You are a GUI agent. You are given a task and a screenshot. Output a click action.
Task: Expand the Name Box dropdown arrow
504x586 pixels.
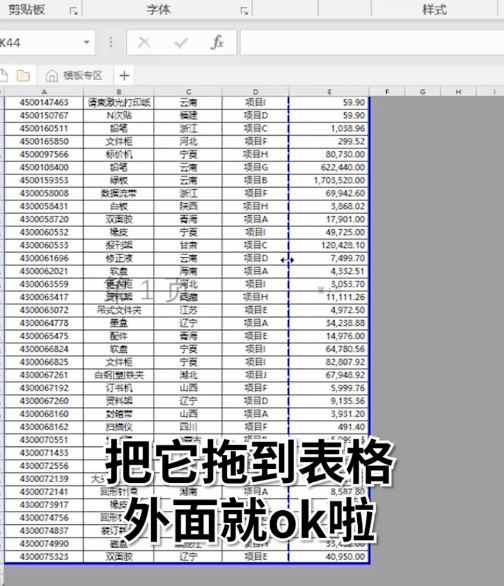click(x=87, y=42)
